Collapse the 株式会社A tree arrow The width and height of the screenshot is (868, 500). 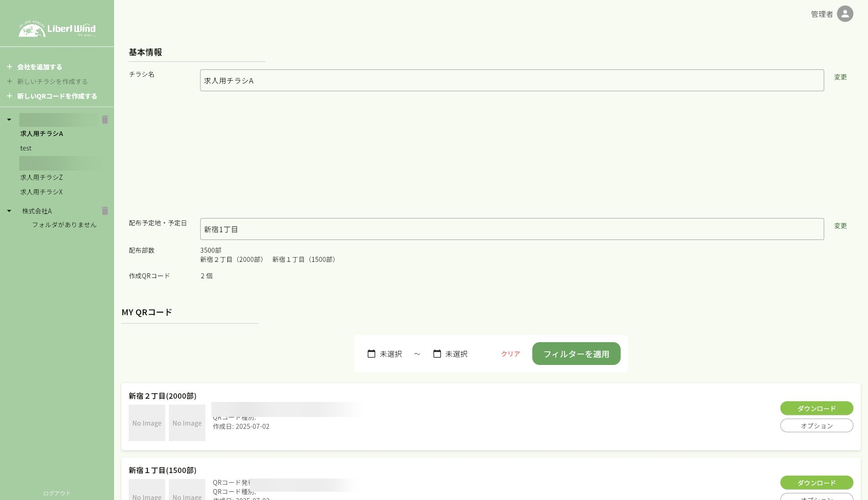click(9, 211)
